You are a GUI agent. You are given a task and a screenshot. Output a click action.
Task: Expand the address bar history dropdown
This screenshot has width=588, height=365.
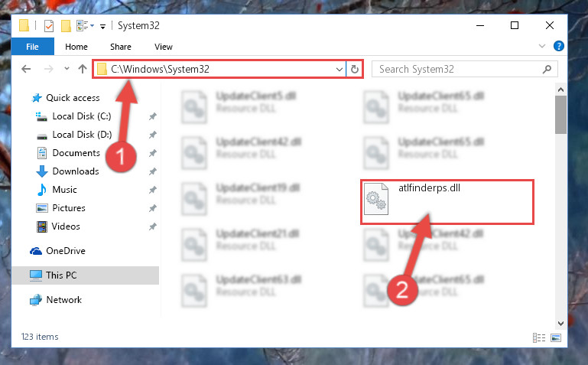click(339, 70)
